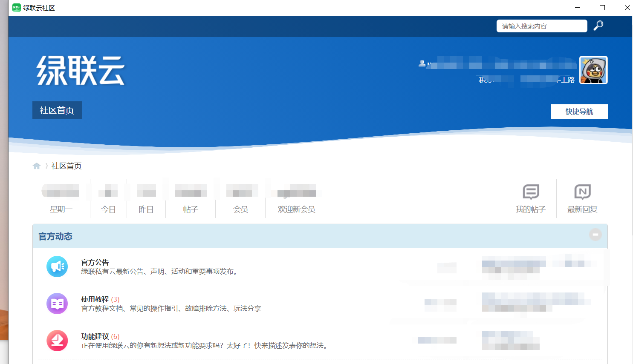This screenshot has height=364, width=633.
Task: Click the 使用教程 book icon
Action: tap(57, 304)
